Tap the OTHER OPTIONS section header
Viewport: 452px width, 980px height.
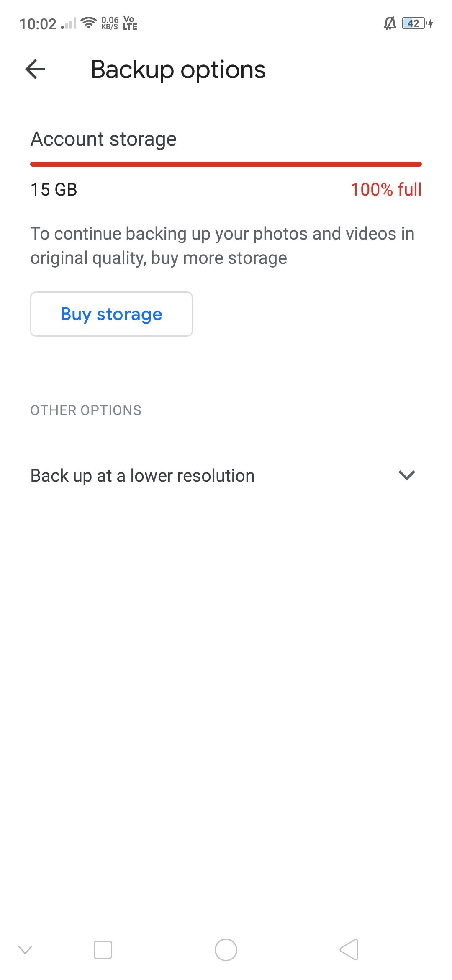86,410
